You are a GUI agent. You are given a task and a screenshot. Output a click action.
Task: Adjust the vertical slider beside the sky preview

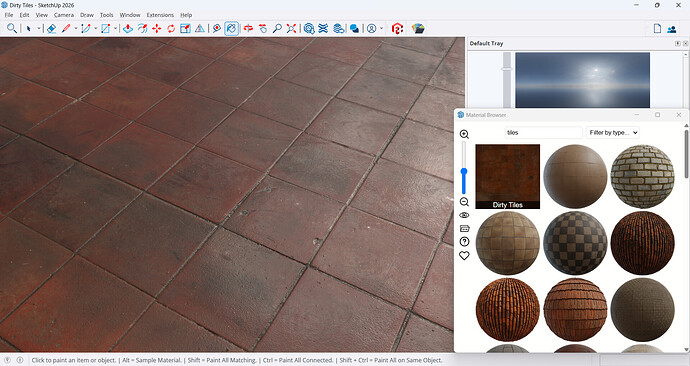(507, 69)
